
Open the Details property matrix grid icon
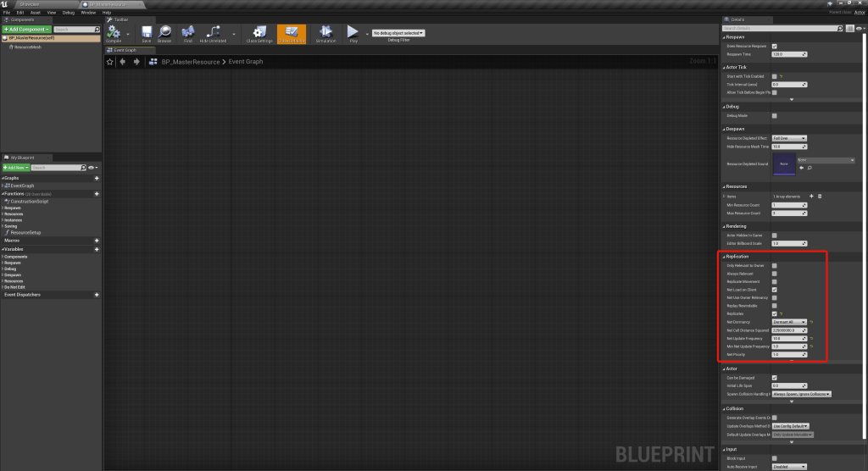(849, 28)
